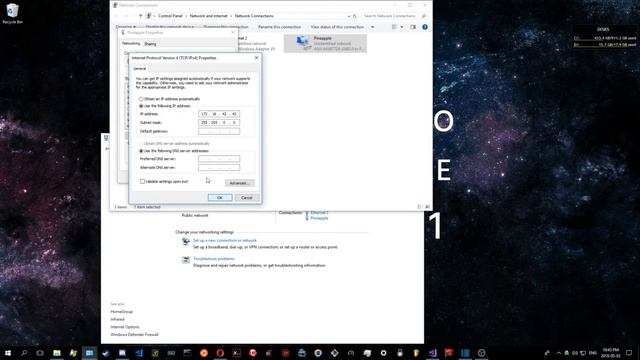This screenshot has width=640, height=360.
Task: Close the IPv4 Properties dialog
Action: [256, 58]
